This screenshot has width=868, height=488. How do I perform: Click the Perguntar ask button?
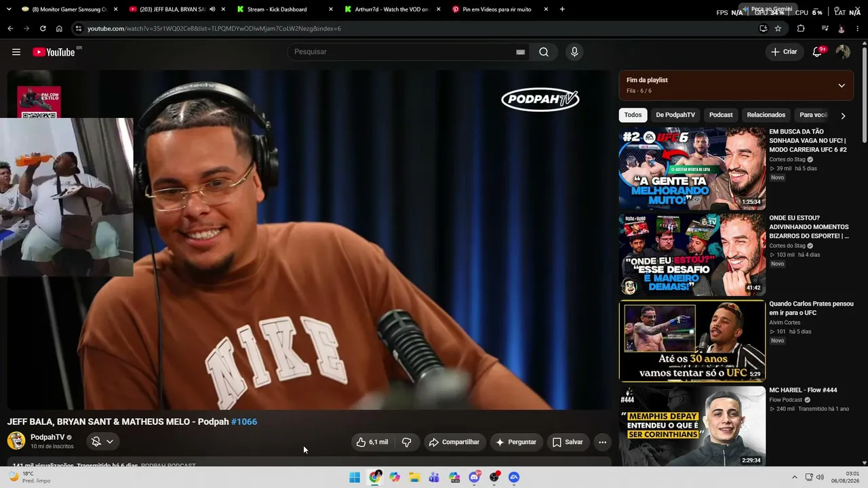516,442
